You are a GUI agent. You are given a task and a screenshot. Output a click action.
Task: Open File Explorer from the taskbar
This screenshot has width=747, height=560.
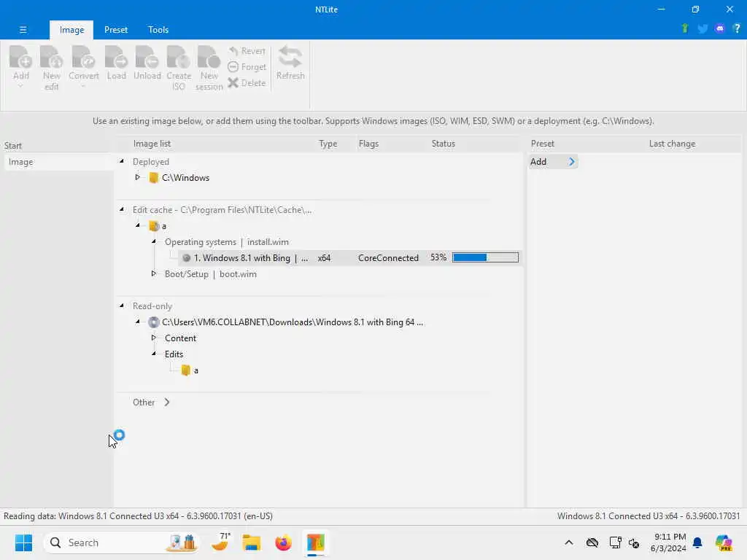point(252,542)
